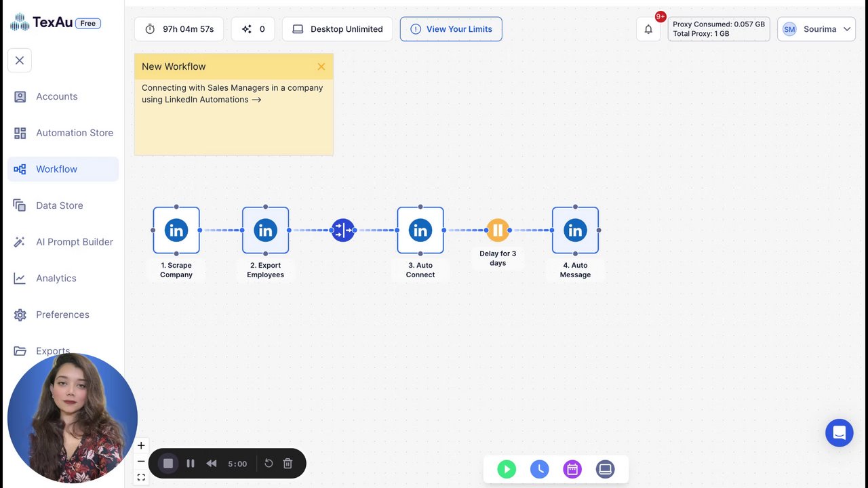Open the support chat bubble

point(840,432)
